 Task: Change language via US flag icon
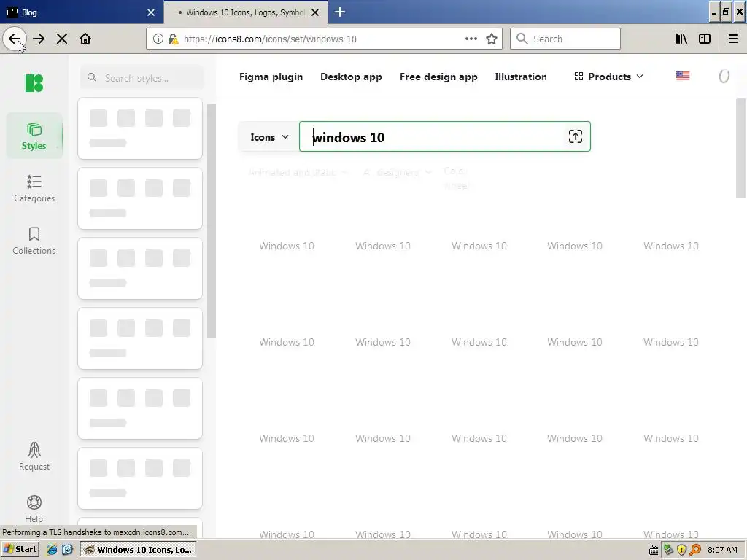[682, 76]
